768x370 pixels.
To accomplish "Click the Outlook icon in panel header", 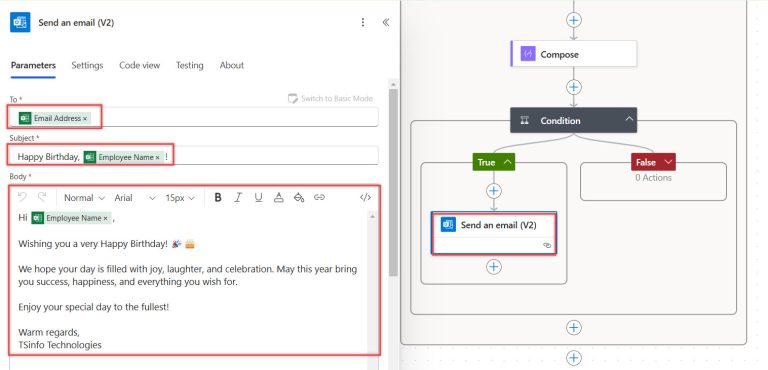I will (20, 23).
